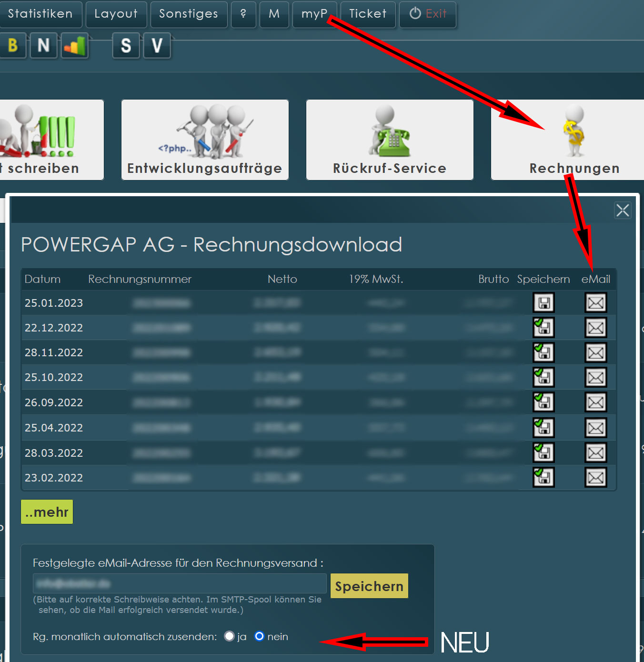Save the invoice dated 23.02.2022
This screenshot has width=644, height=662.
[543, 477]
